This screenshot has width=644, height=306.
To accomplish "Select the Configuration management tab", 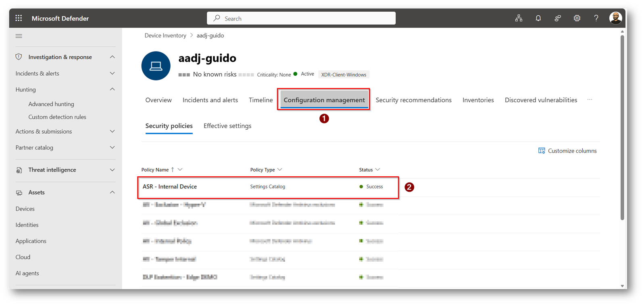I will coord(324,100).
